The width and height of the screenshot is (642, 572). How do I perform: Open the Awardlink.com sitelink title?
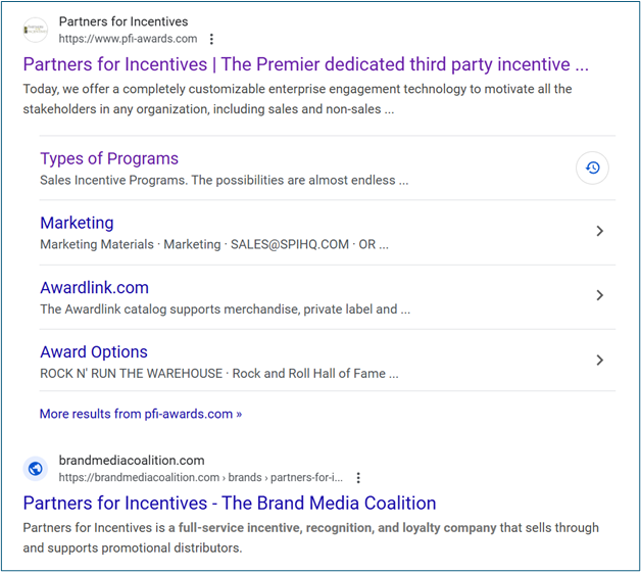pyautogui.click(x=94, y=287)
